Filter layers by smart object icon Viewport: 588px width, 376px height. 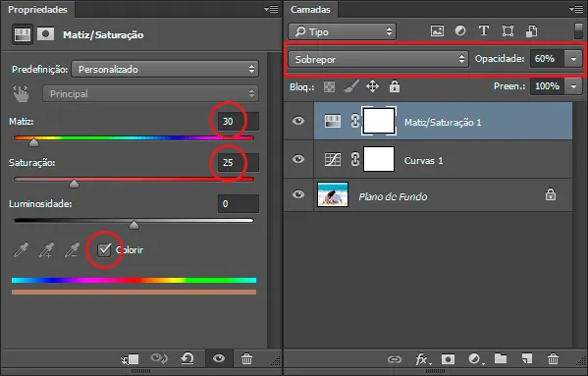[x=532, y=31]
